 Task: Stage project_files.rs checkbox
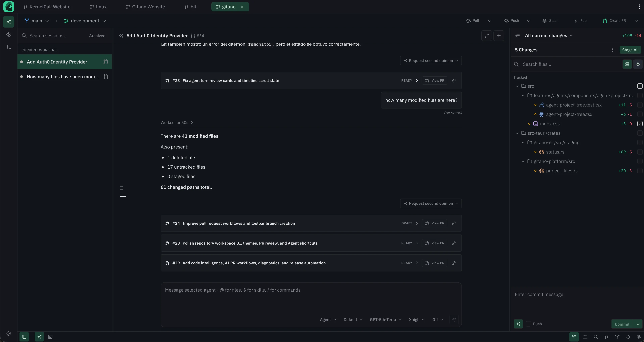click(x=640, y=171)
